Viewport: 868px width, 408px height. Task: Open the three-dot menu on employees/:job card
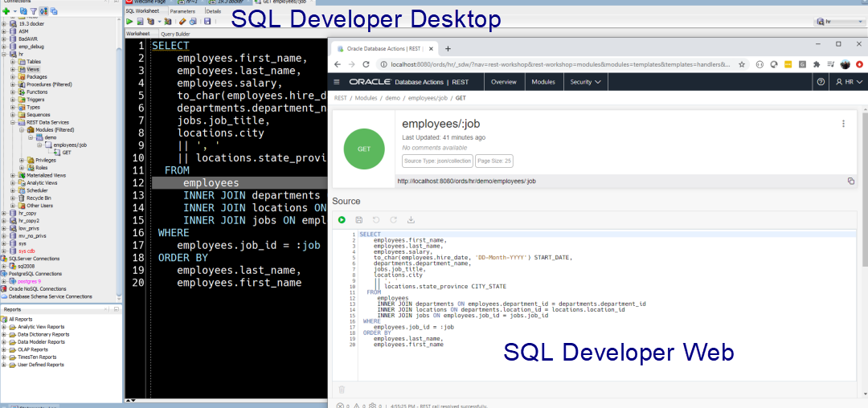(843, 124)
